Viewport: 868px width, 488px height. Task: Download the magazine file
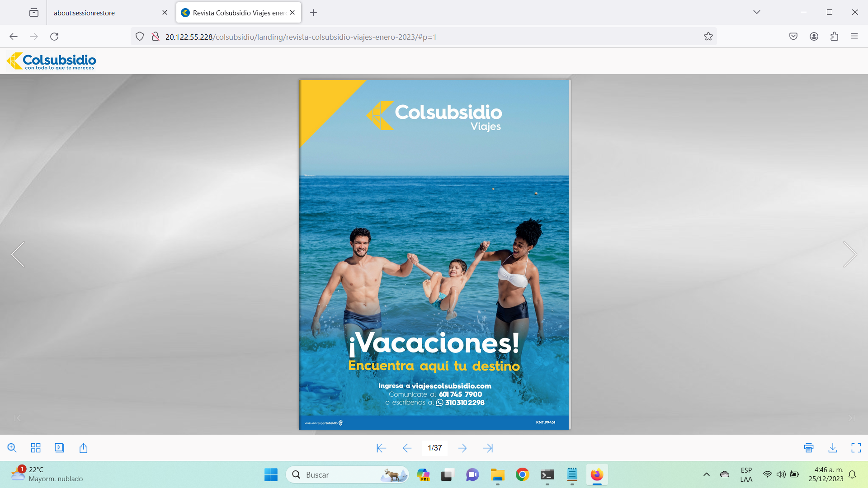pyautogui.click(x=833, y=448)
